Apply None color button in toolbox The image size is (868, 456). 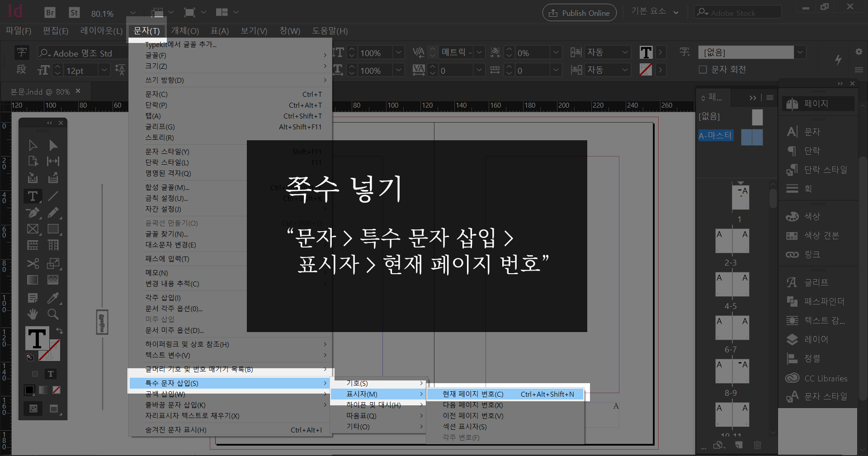tap(57, 390)
